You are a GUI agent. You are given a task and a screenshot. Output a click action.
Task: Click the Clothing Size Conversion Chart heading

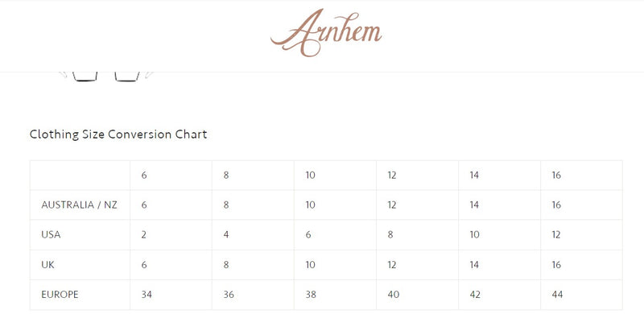tap(118, 134)
